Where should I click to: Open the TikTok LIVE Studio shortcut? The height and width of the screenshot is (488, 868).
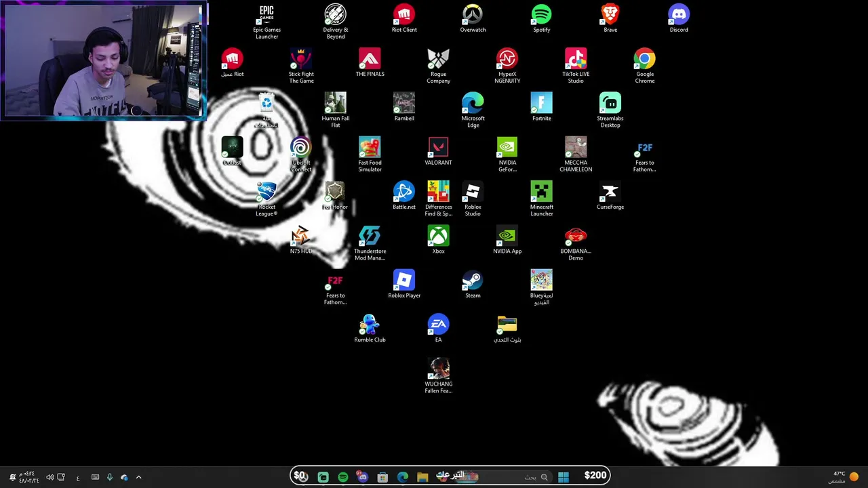click(x=576, y=66)
